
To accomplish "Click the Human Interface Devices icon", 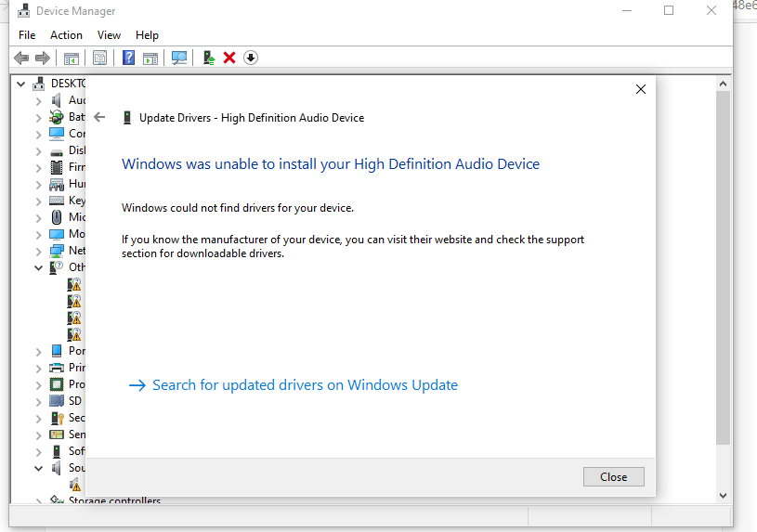I will point(57,185).
